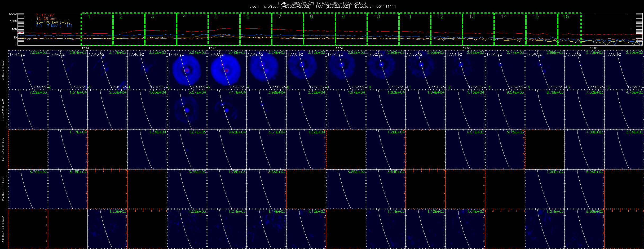Open the 3.0-6.0 keV image at 17:49:52
Viewport: 644px width, 249px height.
pos(266,70)
